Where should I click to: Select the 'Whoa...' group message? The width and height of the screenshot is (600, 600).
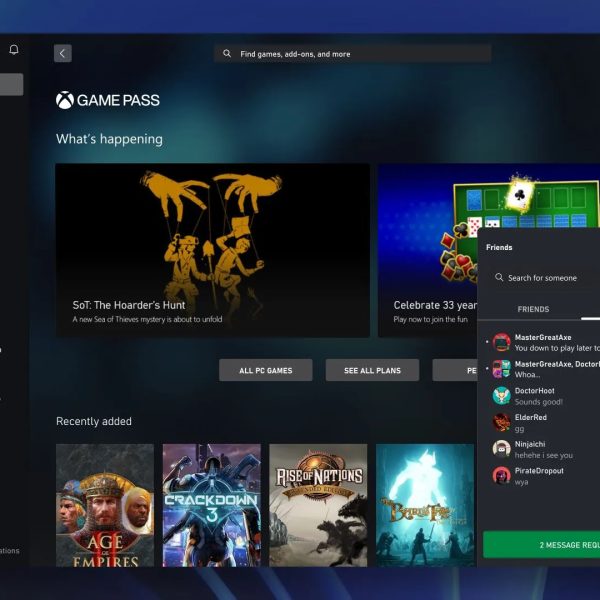click(x=527, y=375)
